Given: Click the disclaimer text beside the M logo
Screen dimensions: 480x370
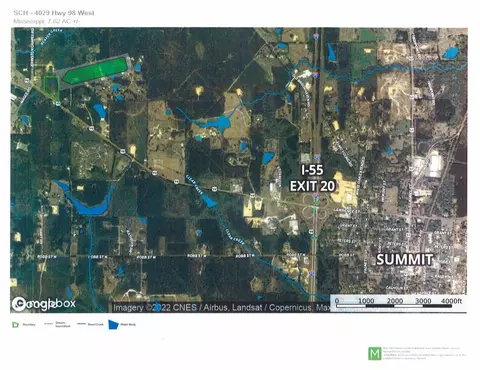Looking at the screenshot, I should (424, 353).
